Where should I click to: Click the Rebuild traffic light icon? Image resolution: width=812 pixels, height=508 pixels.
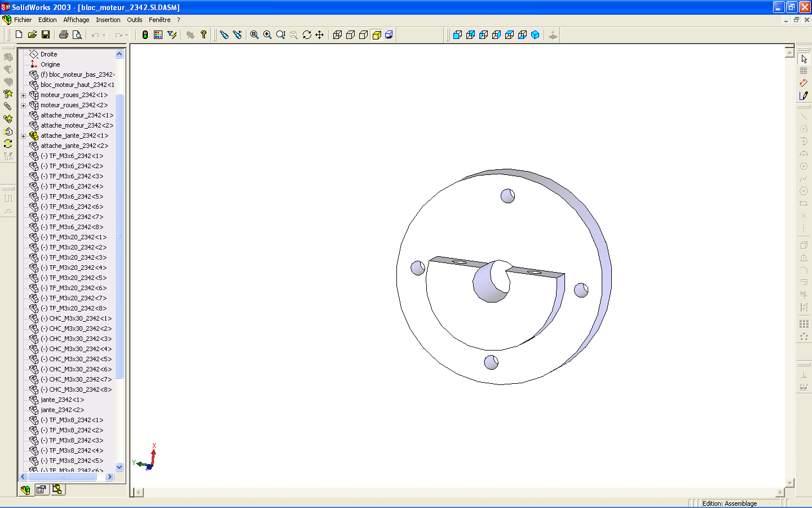(145, 35)
